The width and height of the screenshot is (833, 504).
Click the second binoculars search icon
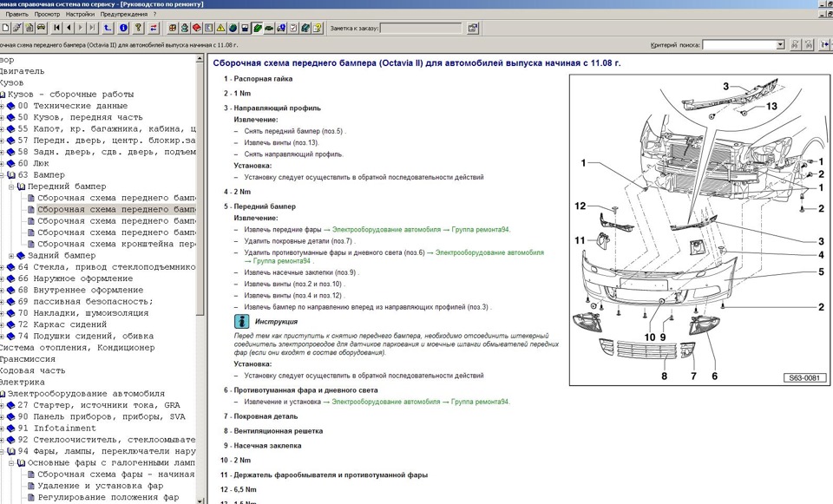[809, 45]
